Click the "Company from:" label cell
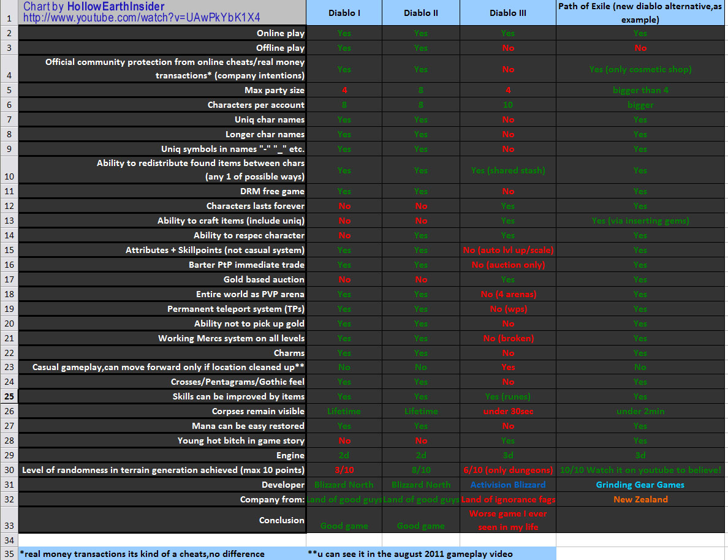The height and width of the screenshot is (560, 728). pos(162,499)
